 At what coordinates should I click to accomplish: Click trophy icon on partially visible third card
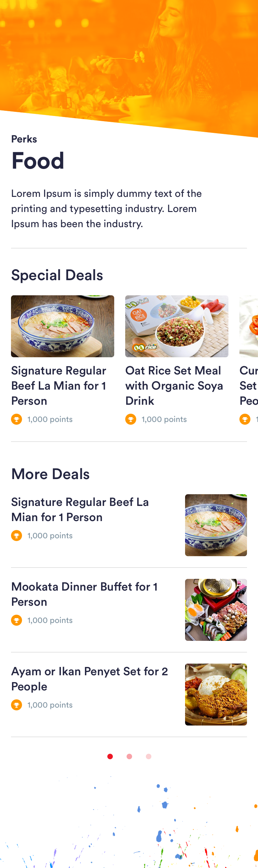pos(245,419)
